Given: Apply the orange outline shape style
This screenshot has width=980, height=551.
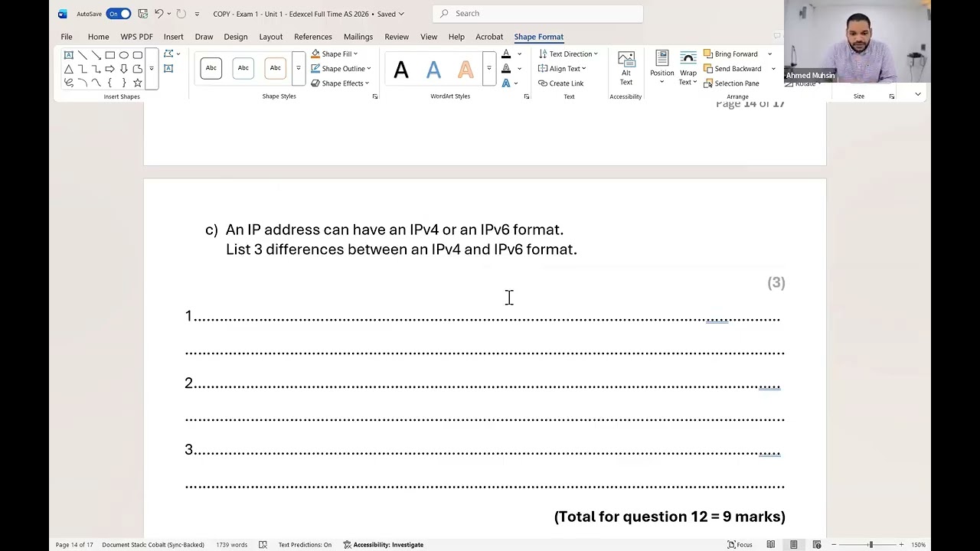Looking at the screenshot, I should (276, 68).
